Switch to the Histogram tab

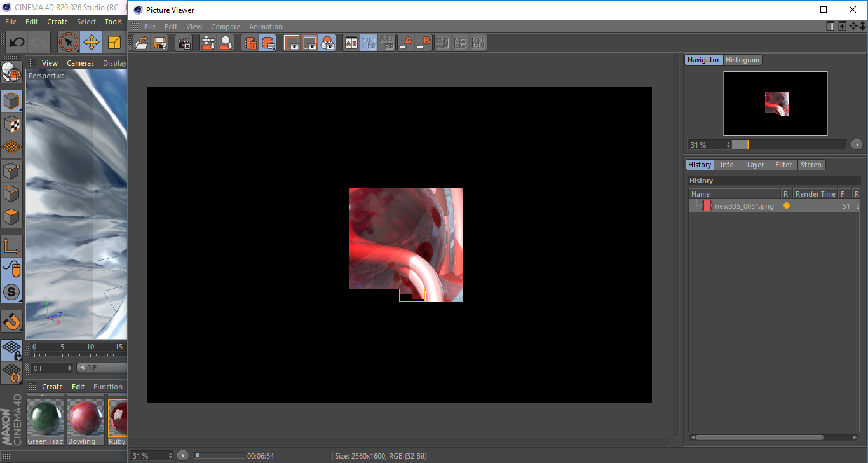[742, 60]
